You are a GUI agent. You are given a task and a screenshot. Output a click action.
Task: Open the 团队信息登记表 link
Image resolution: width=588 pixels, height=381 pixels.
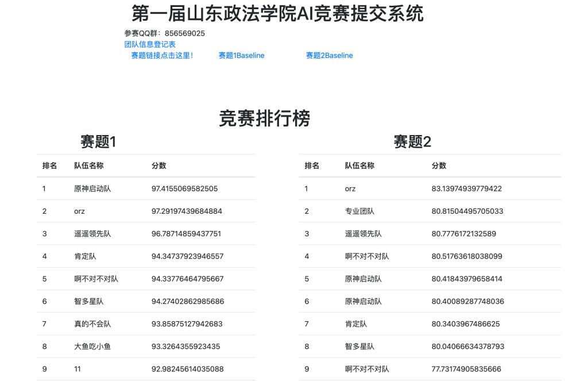[150, 44]
